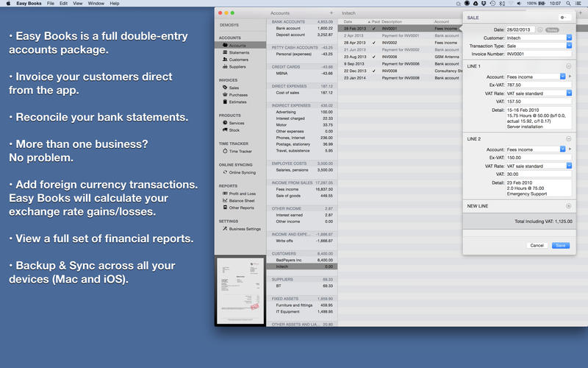Open Customers in the sidebar

click(238, 60)
